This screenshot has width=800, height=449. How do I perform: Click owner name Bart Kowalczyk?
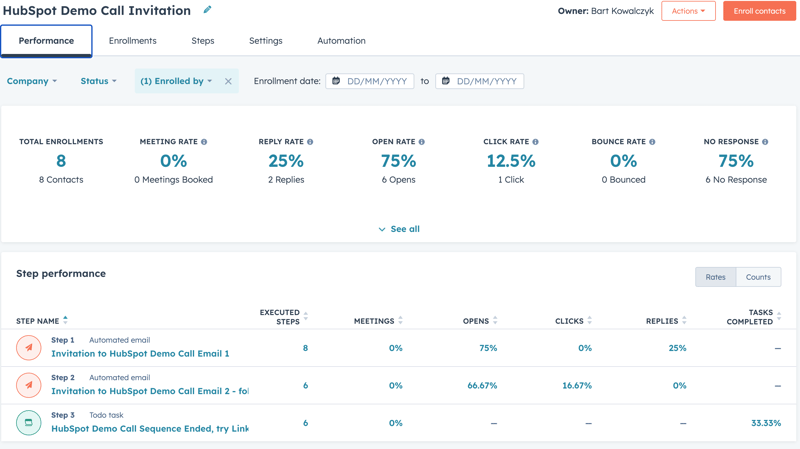click(x=622, y=11)
